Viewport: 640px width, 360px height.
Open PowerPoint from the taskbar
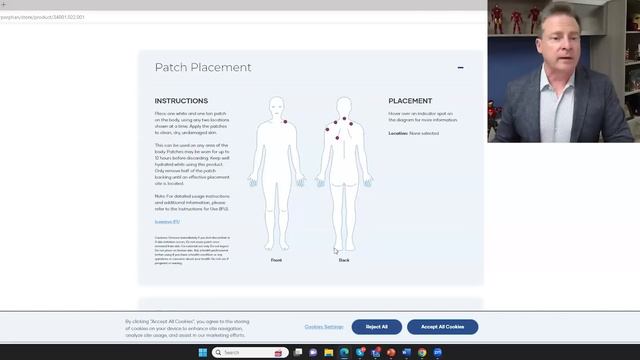(x=391, y=352)
